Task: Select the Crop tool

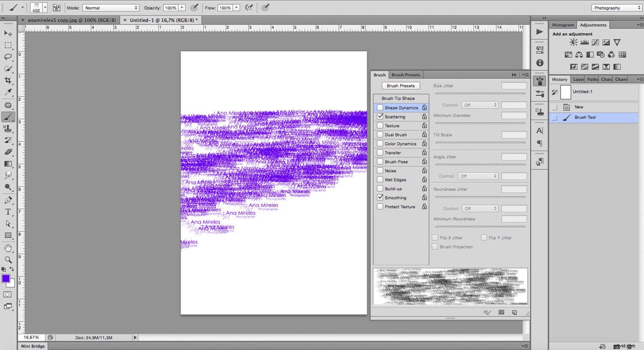Action: pyautogui.click(x=8, y=80)
